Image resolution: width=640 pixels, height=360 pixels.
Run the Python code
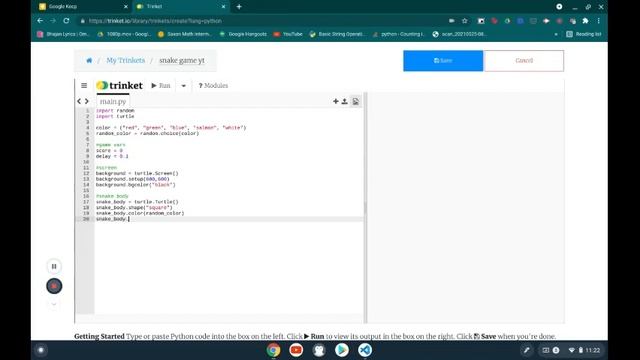click(x=161, y=85)
